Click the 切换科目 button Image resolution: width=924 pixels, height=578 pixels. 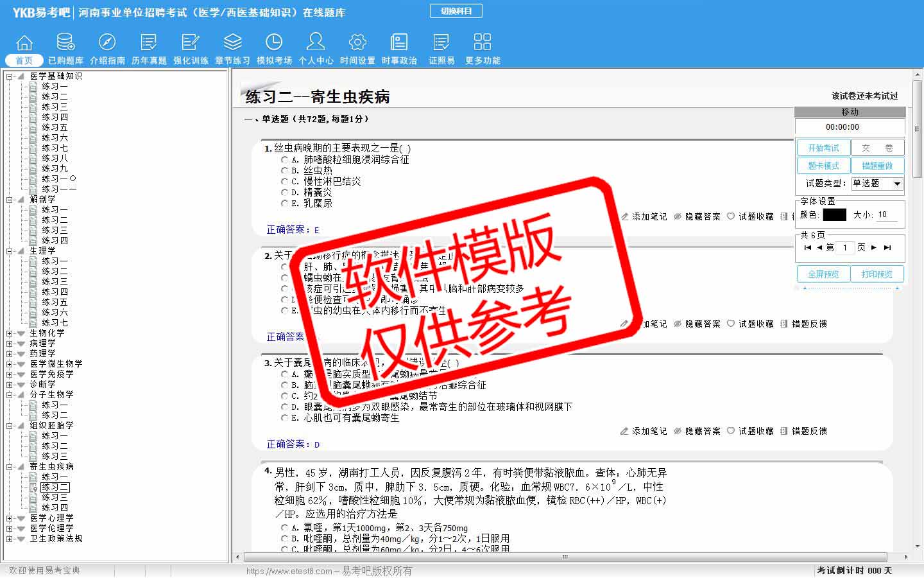[456, 11]
